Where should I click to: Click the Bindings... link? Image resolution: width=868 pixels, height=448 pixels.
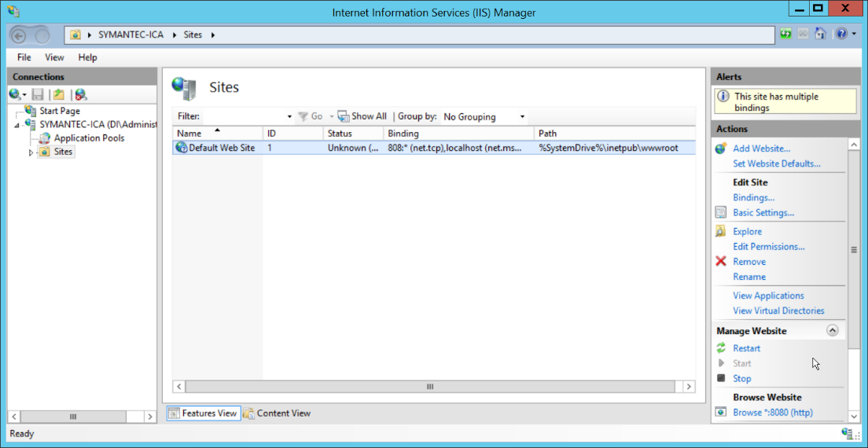(753, 197)
